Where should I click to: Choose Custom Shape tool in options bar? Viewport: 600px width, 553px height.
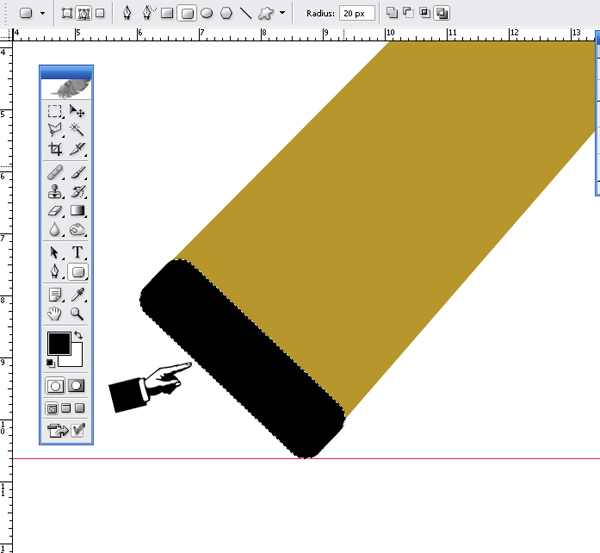[266, 13]
